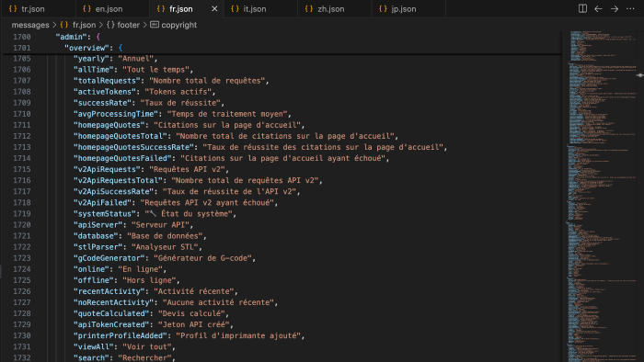Click the "Tokens actifs" string value
Viewport: 644px width, 362px height.
178,92
